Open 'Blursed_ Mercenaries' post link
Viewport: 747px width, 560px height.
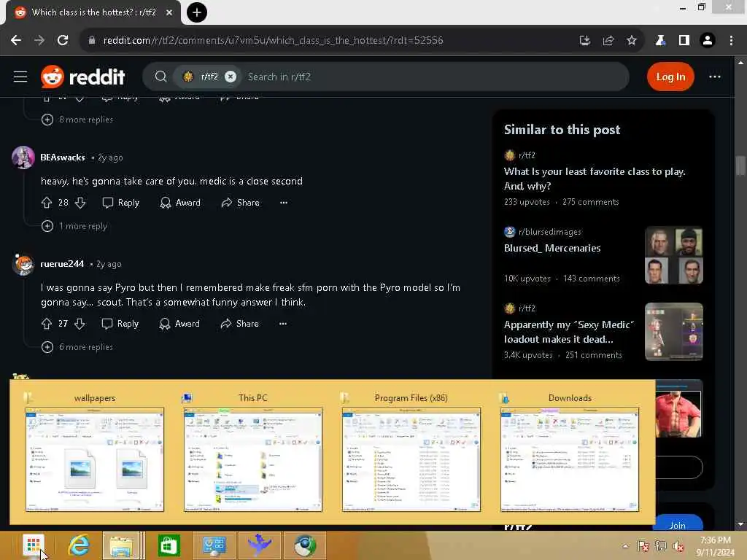coord(552,248)
